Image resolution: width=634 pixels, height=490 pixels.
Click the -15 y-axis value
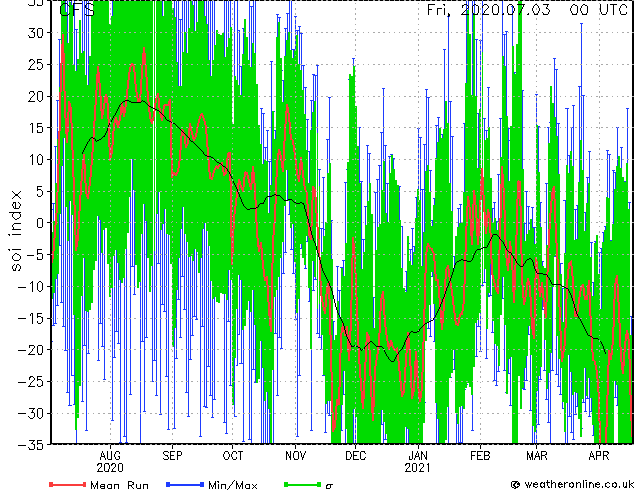point(31,318)
